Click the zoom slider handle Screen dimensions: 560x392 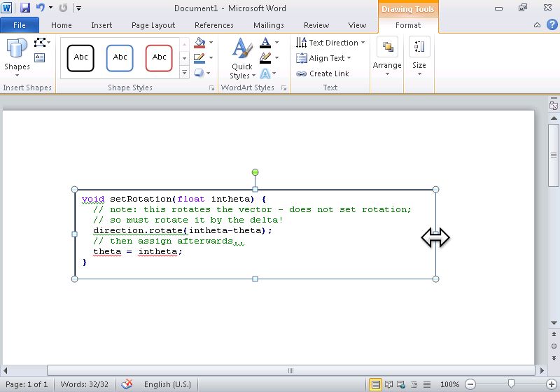511,384
